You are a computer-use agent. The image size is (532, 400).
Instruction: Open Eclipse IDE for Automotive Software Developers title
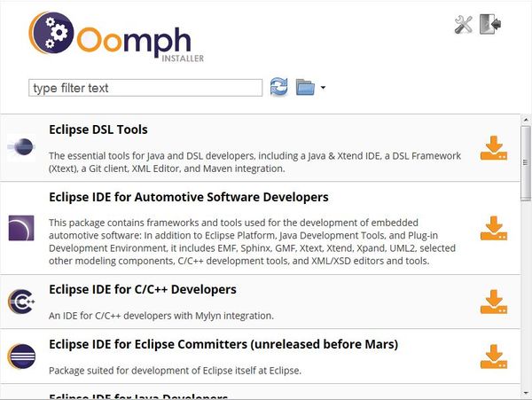[x=189, y=197]
